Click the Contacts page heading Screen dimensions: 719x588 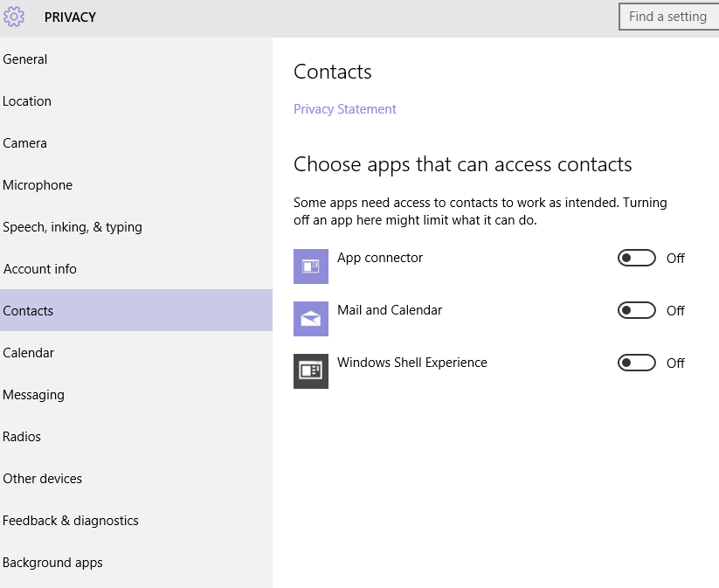point(333,72)
